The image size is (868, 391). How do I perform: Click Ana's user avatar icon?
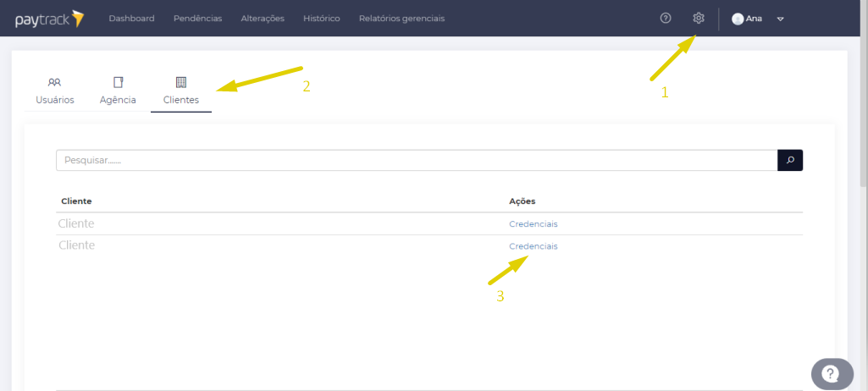(x=738, y=19)
